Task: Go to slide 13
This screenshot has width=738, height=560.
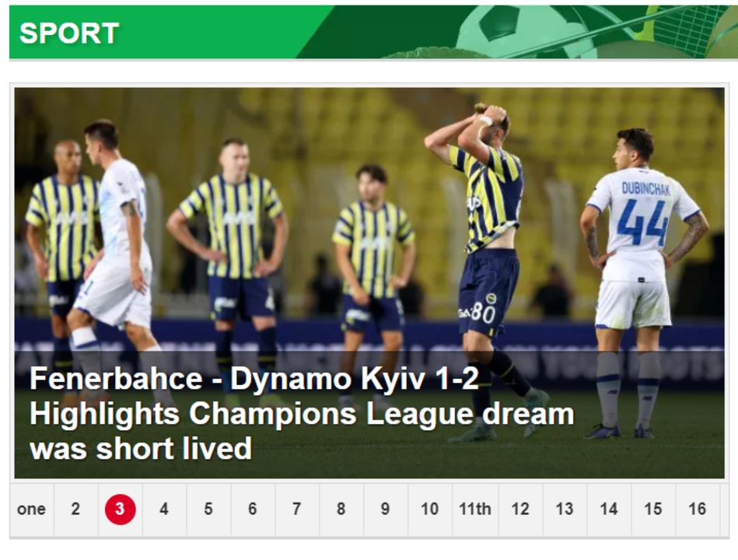Action: 565,509
